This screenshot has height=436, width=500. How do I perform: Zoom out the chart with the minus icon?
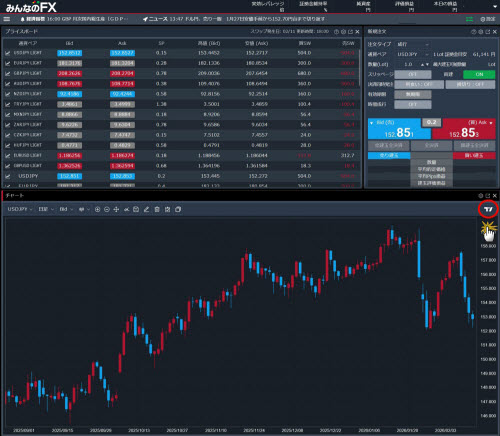coord(107,209)
